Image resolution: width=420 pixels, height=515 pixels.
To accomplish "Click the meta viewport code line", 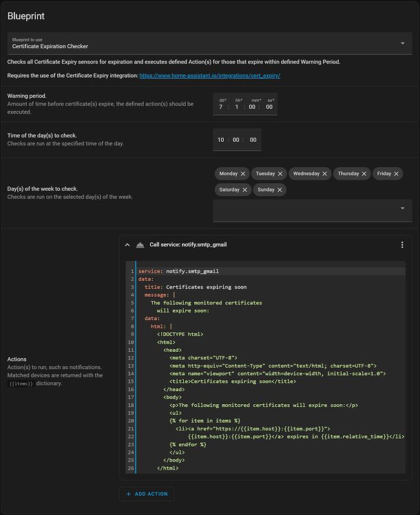I will tap(277, 373).
